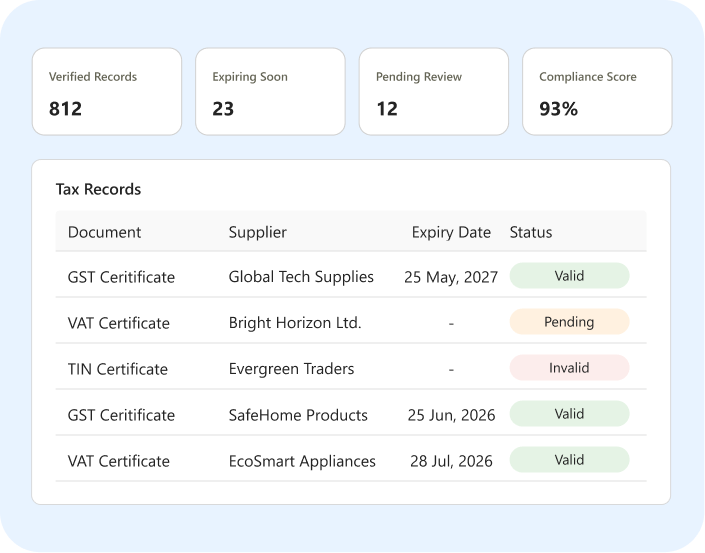Click the 25 Jun, 2026 expiry date

tap(451, 415)
